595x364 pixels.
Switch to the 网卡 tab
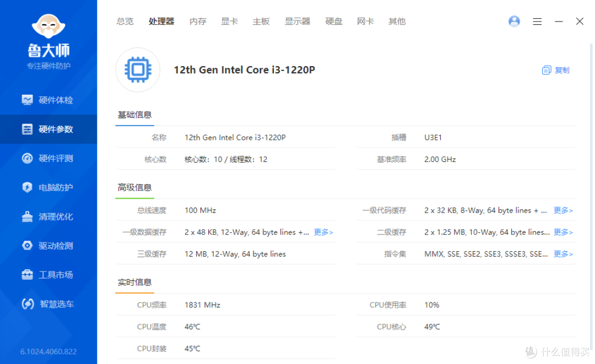point(365,21)
